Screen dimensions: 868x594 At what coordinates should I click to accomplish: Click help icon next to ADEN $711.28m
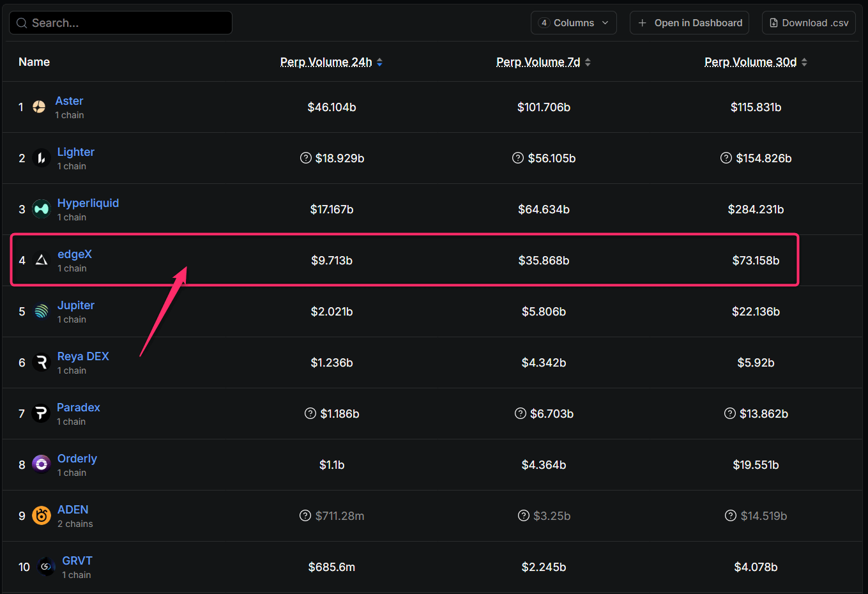coord(305,515)
